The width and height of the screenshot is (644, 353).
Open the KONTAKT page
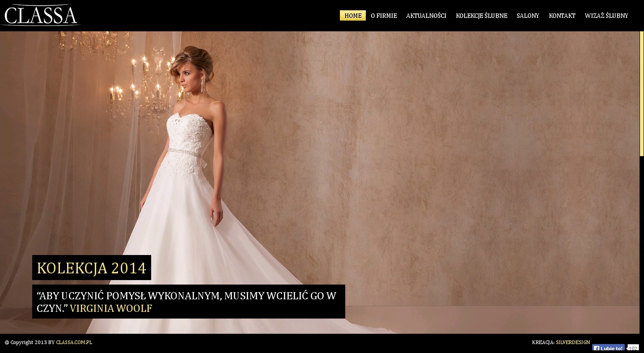562,16
